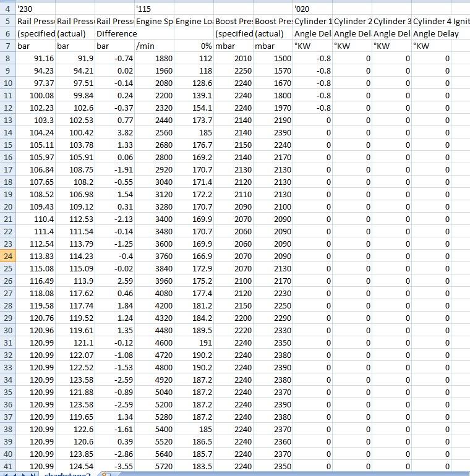The image size is (470, 476).
Task: Select the cell with value -1.61
Action: click(x=115, y=429)
